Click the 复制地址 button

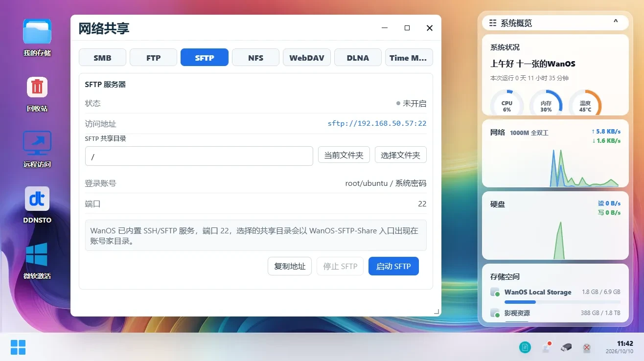290,266
